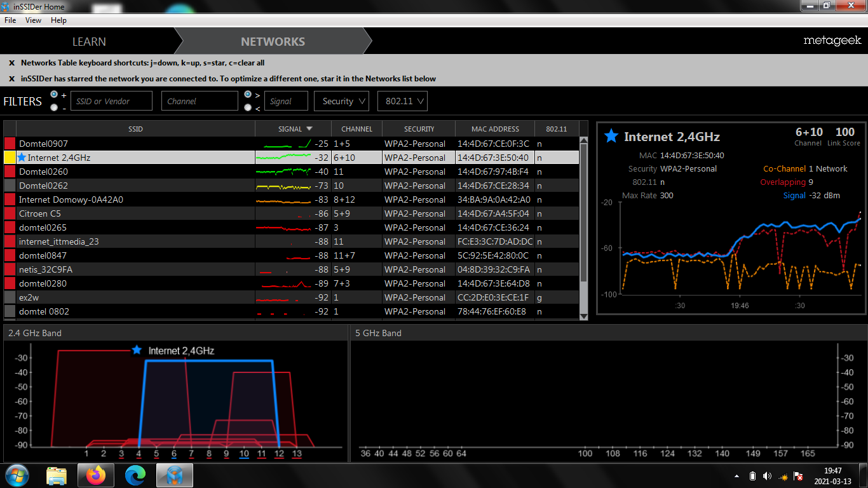Select the domtel0280 network
The height and width of the screenshot is (488, 868).
click(x=292, y=283)
